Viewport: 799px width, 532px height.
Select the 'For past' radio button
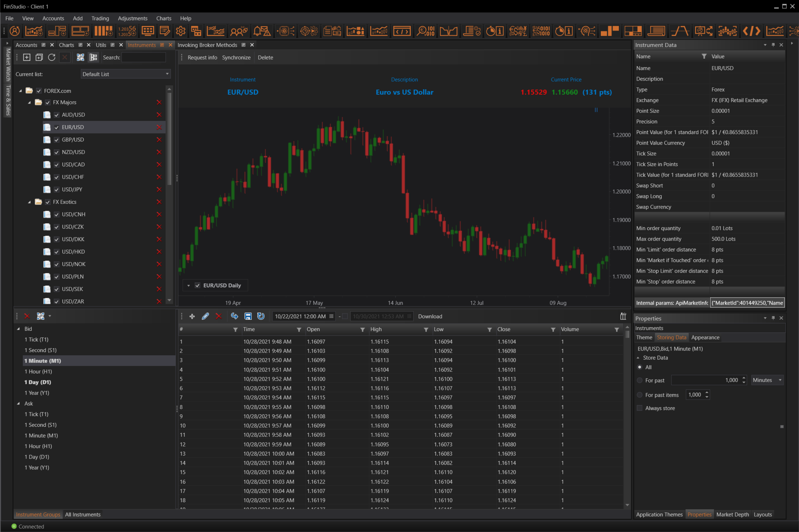(x=640, y=380)
